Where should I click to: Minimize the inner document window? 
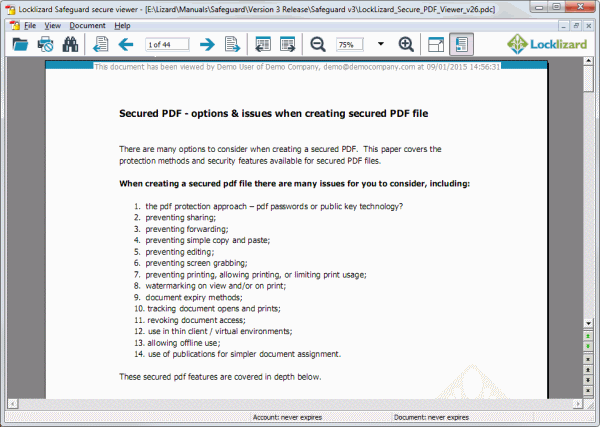point(563,26)
